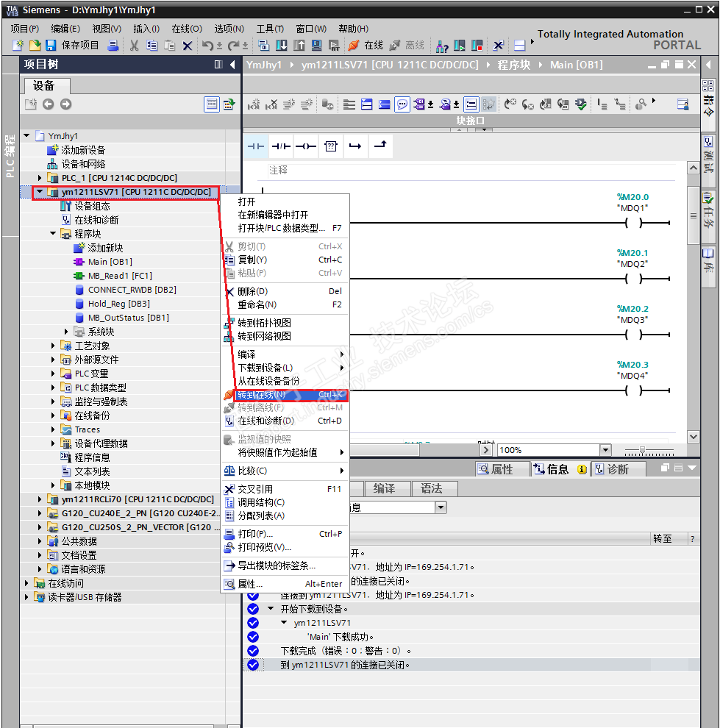Image resolution: width=720 pixels, height=728 pixels.
Task: Collapse the project tree panel arrow
Action: click(232, 65)
